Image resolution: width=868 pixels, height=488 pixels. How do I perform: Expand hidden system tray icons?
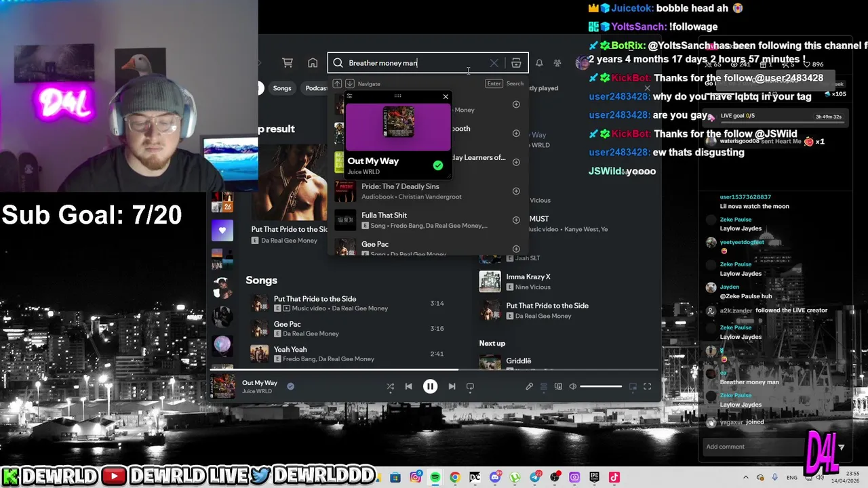[x=746, y=477]
